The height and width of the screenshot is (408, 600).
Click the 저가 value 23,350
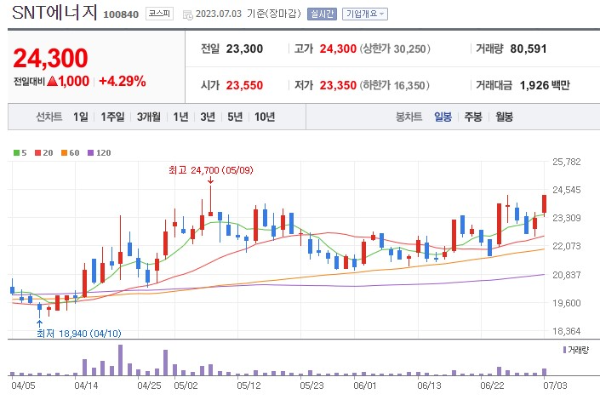pyautogui.click(x=338, y=85)
